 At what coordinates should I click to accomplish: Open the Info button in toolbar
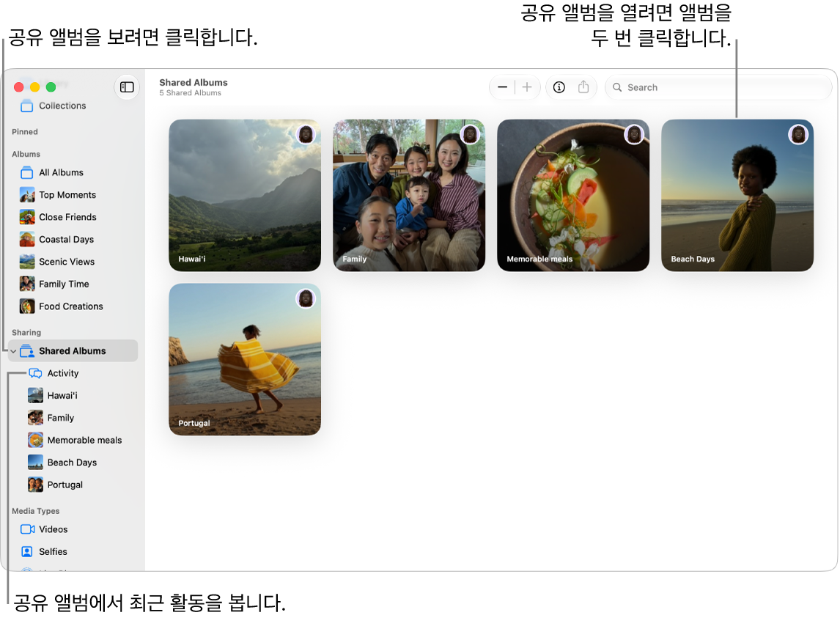559,87
